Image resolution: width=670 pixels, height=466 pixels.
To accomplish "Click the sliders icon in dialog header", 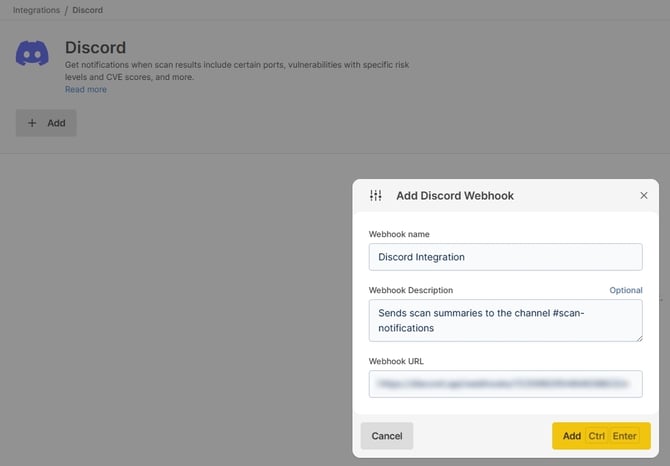I will click(x=376, y=196).
